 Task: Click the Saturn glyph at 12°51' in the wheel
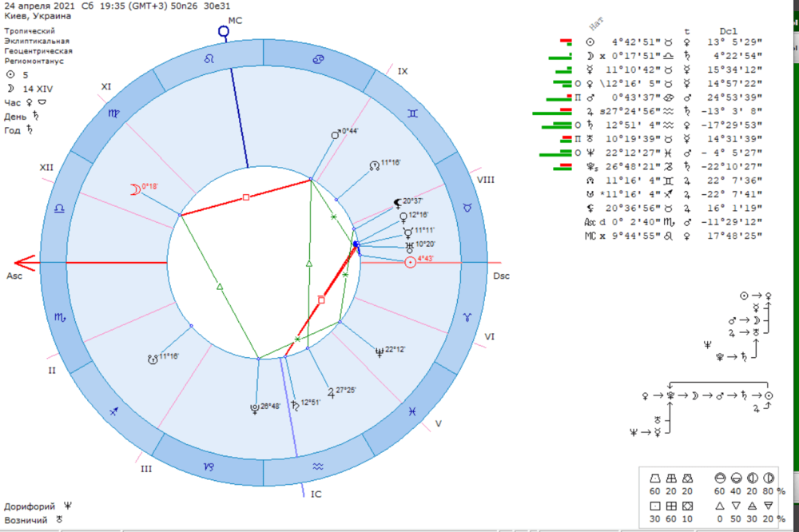tap(295, 405)
